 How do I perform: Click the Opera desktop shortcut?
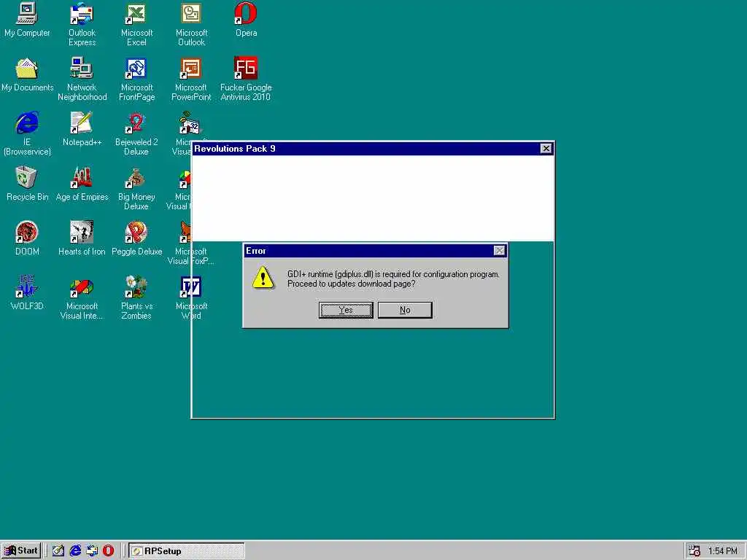pyautogui.click(x=246, y=20)
